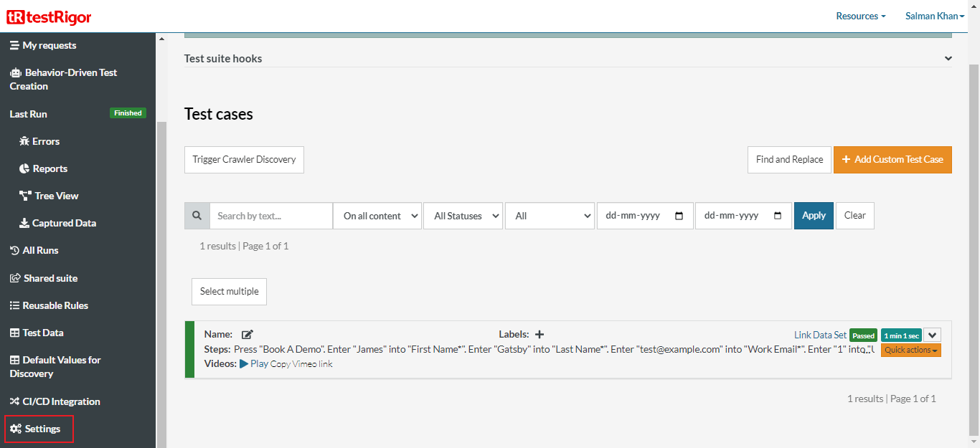Image resolution: width=980 pixels, height=448 pixels.
Task: Open the All Statuses filter
Action: (463, 216)
